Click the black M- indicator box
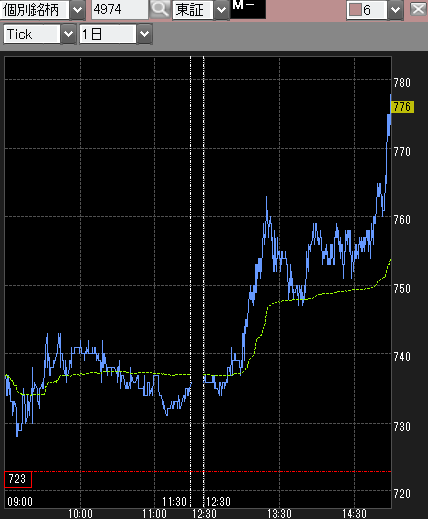The image size is (428, 519). click(248, 9)
